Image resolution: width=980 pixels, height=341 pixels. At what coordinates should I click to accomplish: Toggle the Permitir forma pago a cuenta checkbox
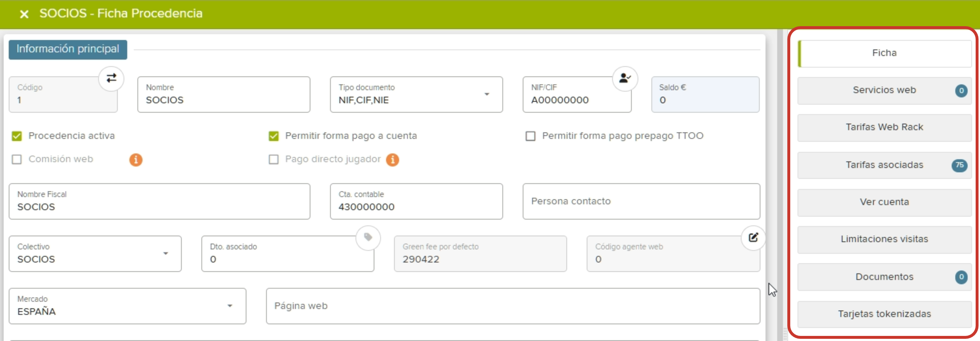(x=273, y=136)
